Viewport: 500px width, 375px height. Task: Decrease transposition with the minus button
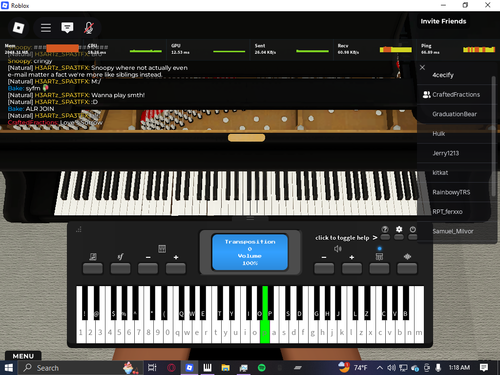[148, 268]
